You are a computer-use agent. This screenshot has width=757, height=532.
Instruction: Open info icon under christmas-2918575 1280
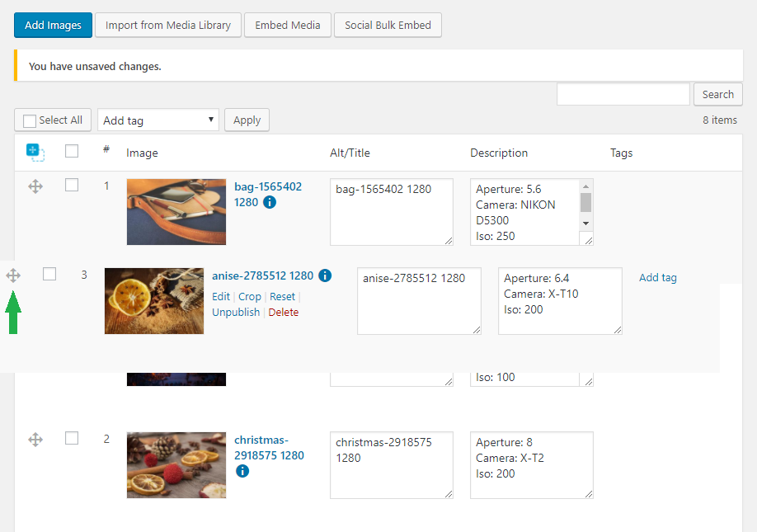tap(242, 471)
